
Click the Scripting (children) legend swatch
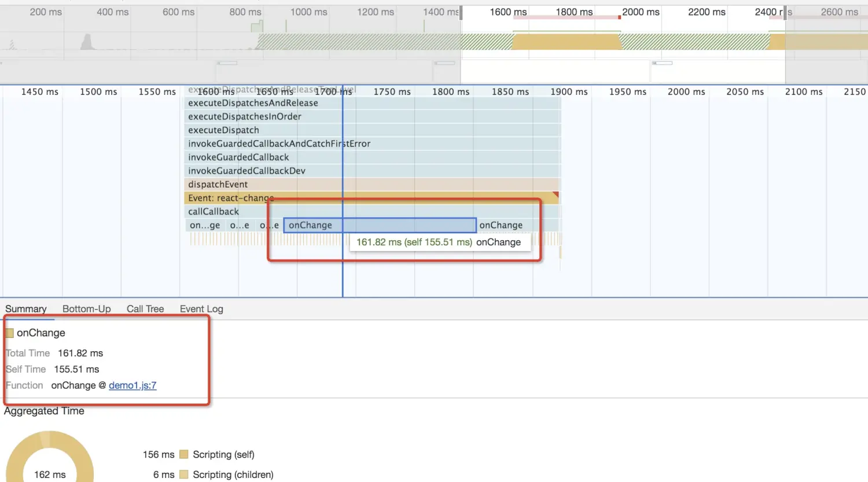184,474
